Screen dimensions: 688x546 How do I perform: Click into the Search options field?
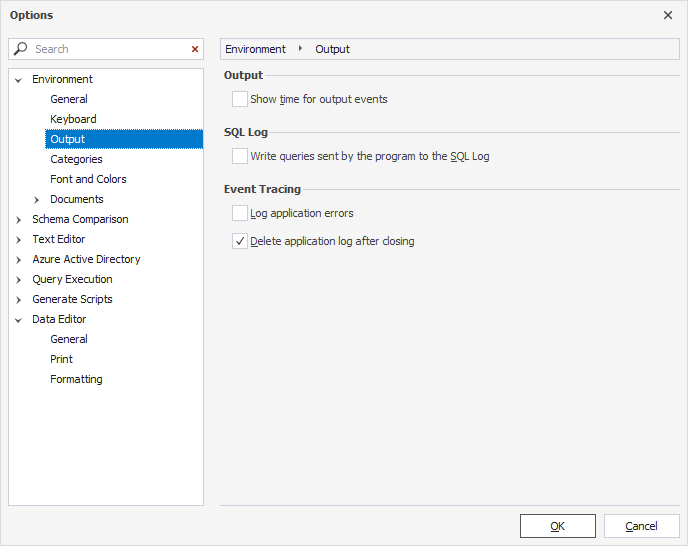(x=110, y=49)
